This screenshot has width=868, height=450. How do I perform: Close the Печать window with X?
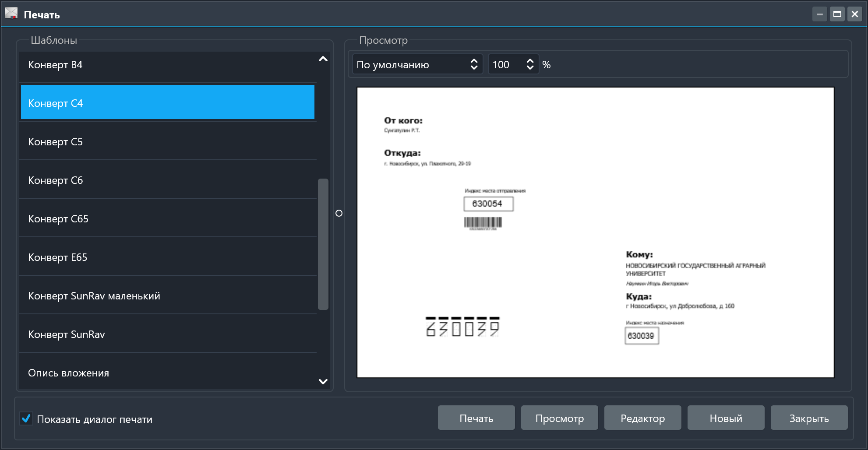pyautogui.click(x=855, y=14)
